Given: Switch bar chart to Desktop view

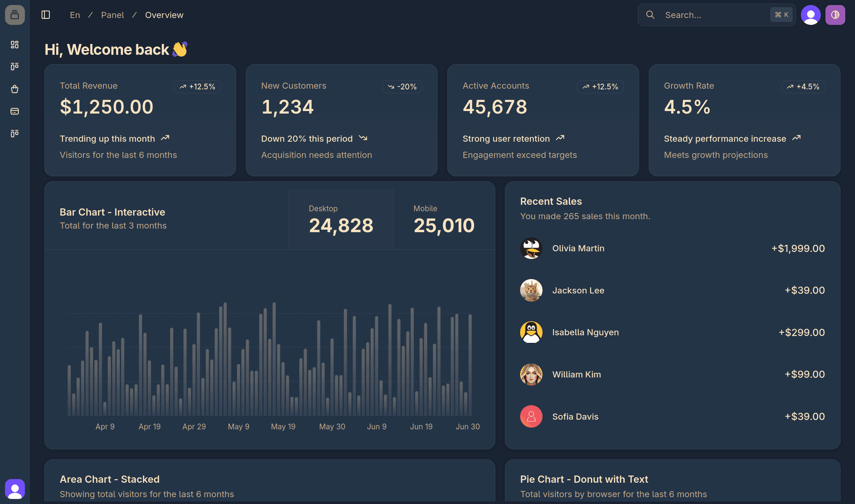Looking at the screenshot, I should click(x=341, y=219).
